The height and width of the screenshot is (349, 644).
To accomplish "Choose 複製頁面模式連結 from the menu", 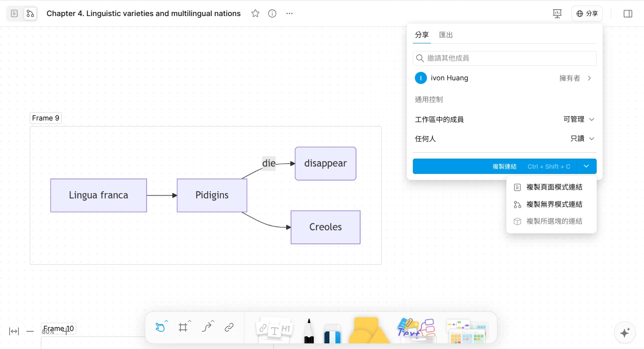I will 554,187.
